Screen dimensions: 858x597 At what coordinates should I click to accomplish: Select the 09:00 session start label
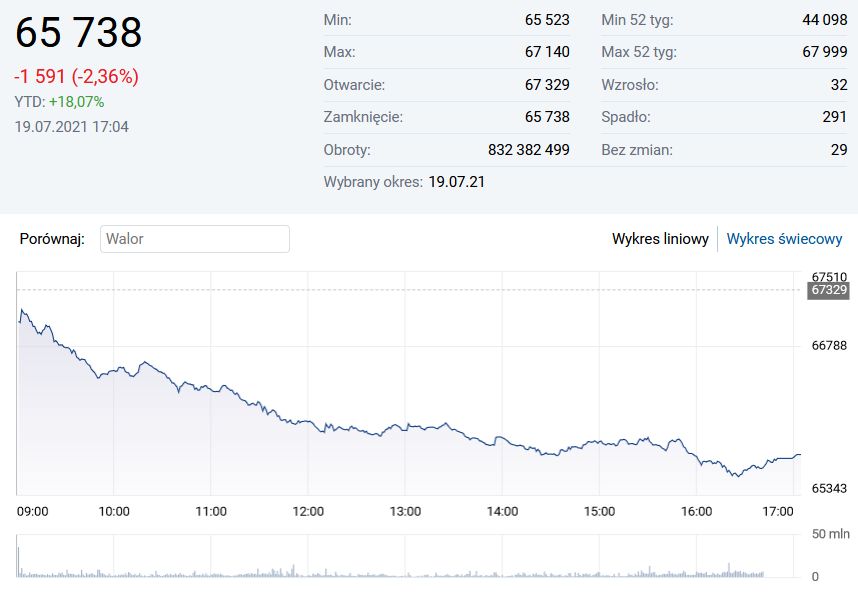[x=33, y=511]
